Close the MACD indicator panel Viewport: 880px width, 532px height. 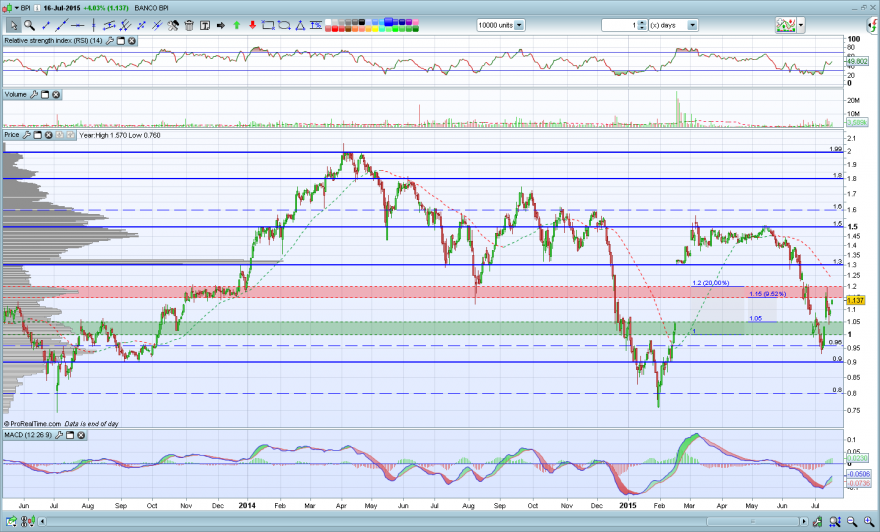81,435
